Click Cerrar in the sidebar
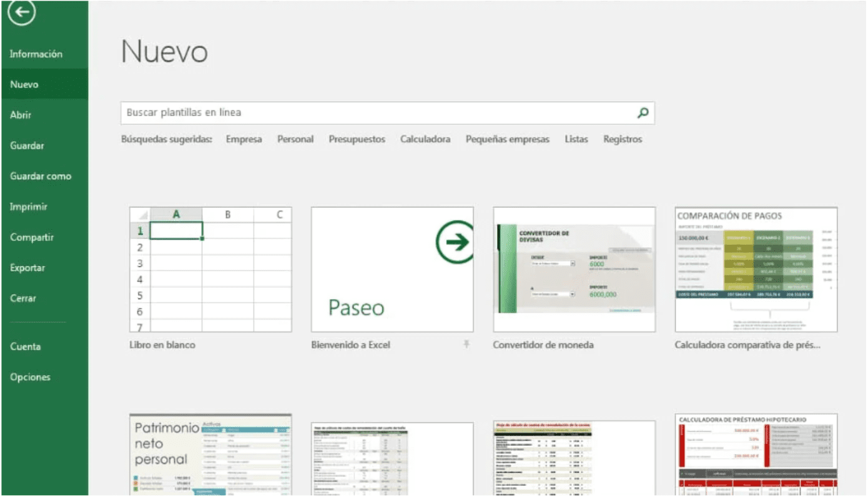This screenshot has width=868, height=497. pyautogui.click(x=24, y=298)
